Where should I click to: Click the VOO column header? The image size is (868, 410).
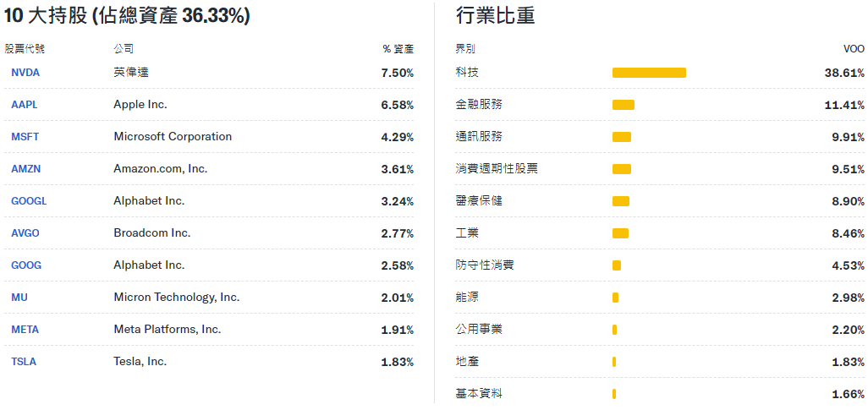click(x=854, y=49)
